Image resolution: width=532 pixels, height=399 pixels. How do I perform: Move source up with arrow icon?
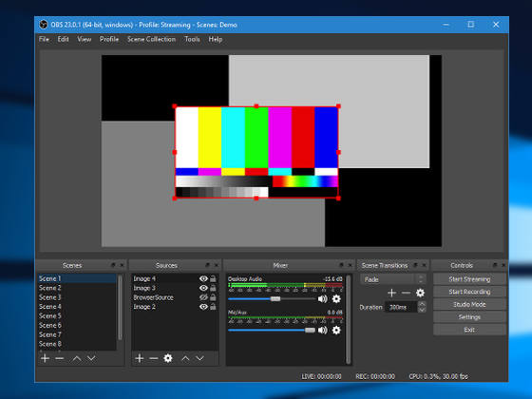tap(185, 358)
